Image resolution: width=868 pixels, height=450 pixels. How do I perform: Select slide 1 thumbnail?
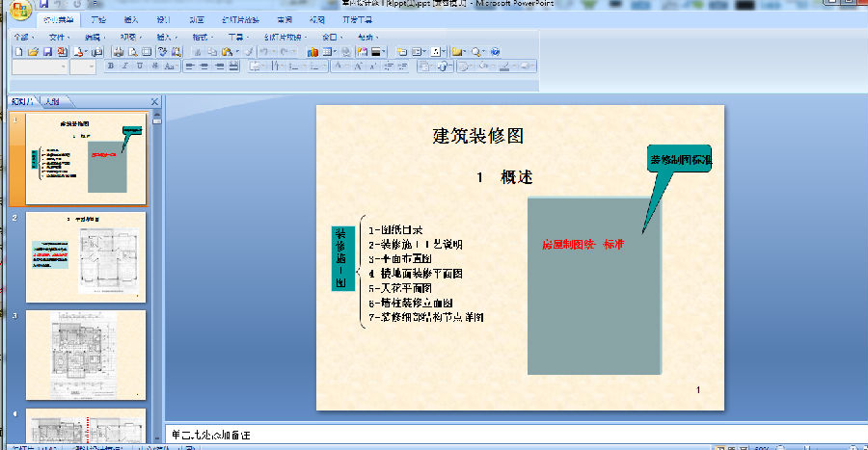point(86,159)
